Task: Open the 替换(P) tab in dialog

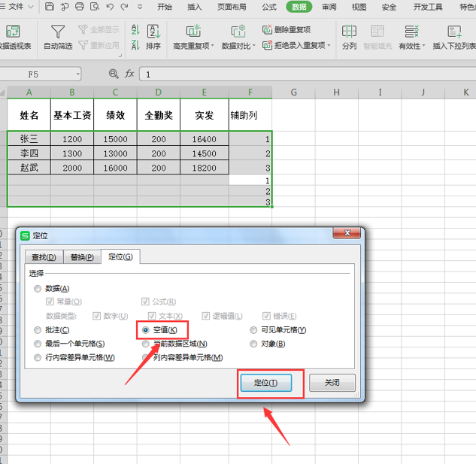Action: coord(82,257)
